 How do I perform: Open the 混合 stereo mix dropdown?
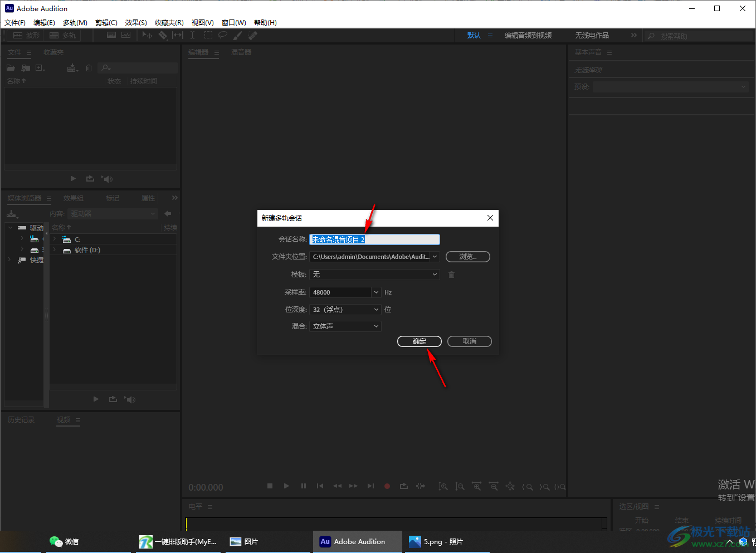click(345, 326)
